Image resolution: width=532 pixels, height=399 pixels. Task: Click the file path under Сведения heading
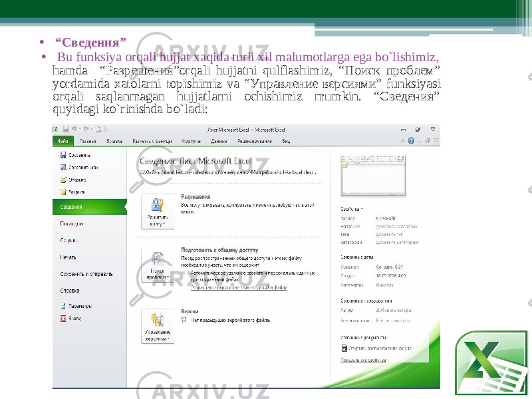click(x=229, y=172)
